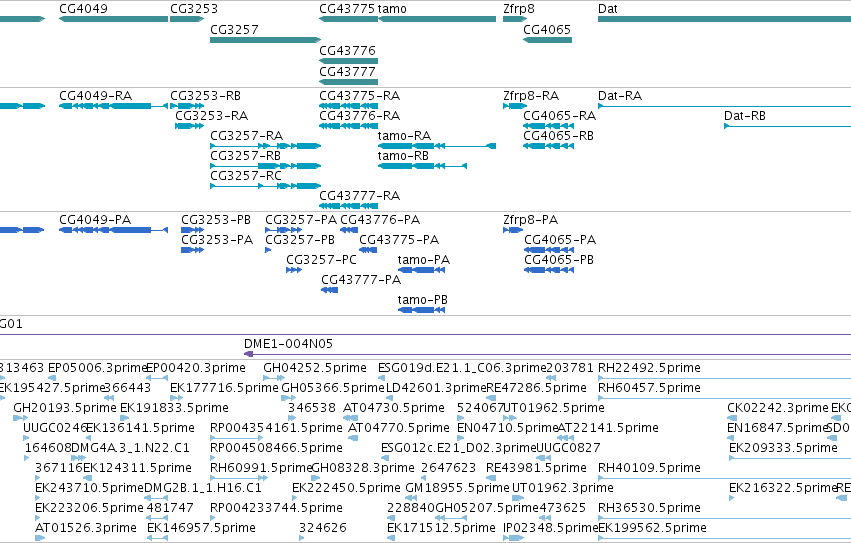Select transcript CG3257-RB
851x543 pixels.
[x=265, y=166]
